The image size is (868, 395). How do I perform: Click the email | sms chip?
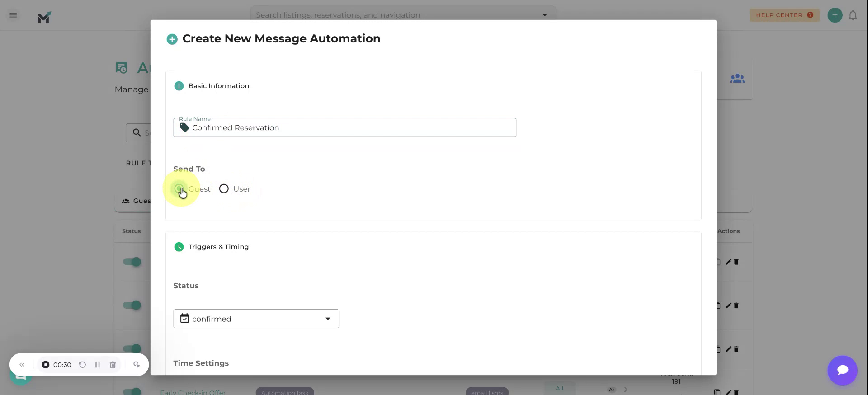click(487, 391)
